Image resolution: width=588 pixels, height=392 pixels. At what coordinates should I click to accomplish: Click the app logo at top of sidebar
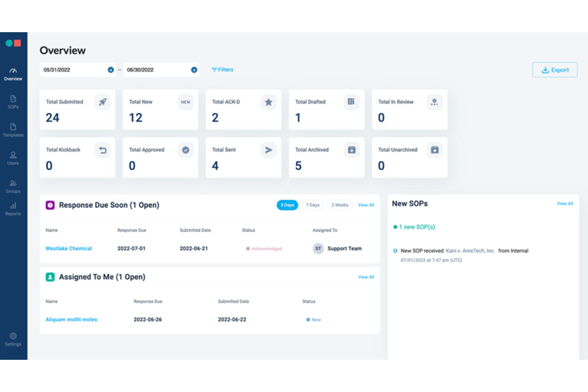click(x=13, y=43)
